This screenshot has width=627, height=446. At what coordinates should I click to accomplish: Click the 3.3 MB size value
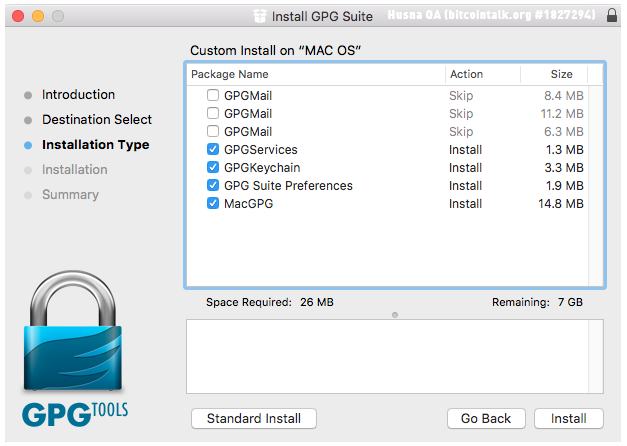point(564,168)
